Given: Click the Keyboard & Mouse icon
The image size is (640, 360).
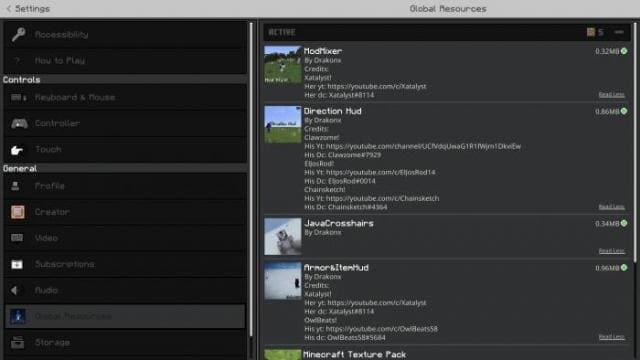Looking at the screenshot, I should pyautogui.click(x=18, y=98).
